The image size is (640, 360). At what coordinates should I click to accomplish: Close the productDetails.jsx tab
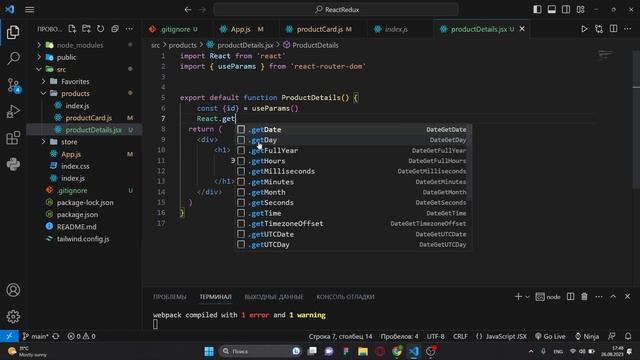point(522,29)
